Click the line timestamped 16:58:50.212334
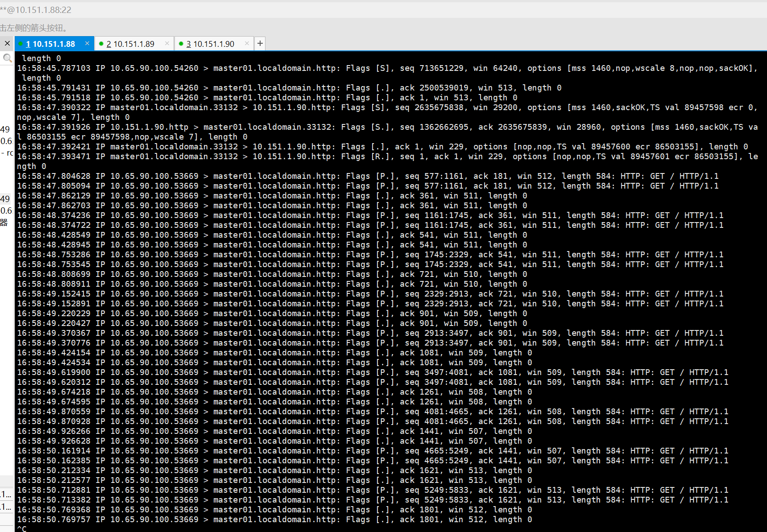767x532 pixels. pos(274,470)
